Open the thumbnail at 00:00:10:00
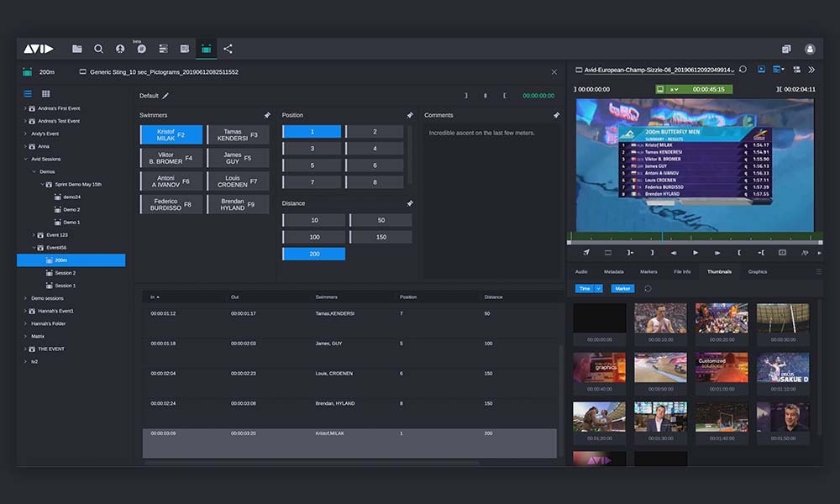 [660, 318]
